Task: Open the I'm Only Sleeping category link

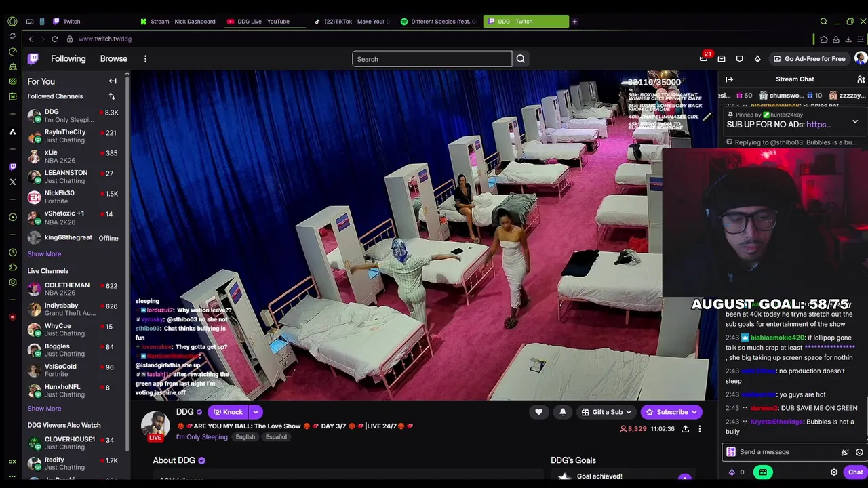Action: [x=202, y=437]
